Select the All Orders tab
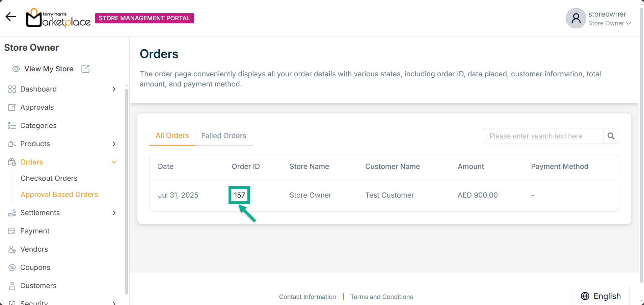 click(172, 135)
